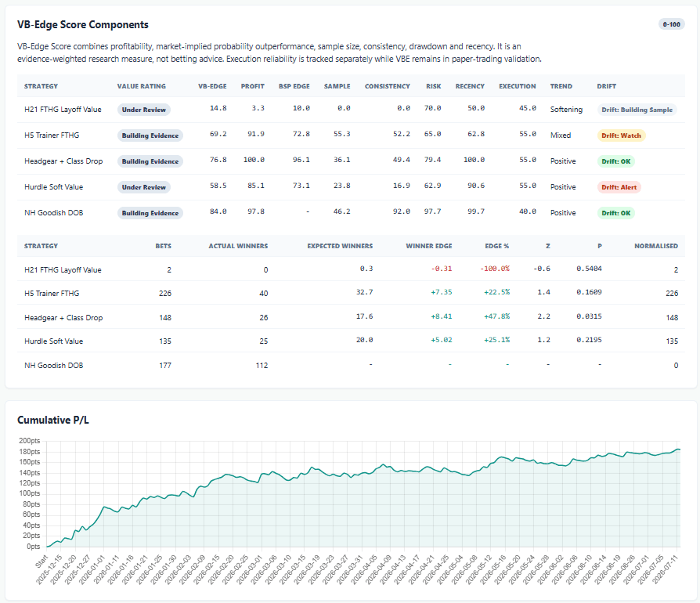Click the BETS column header

(x=163, y=246)
